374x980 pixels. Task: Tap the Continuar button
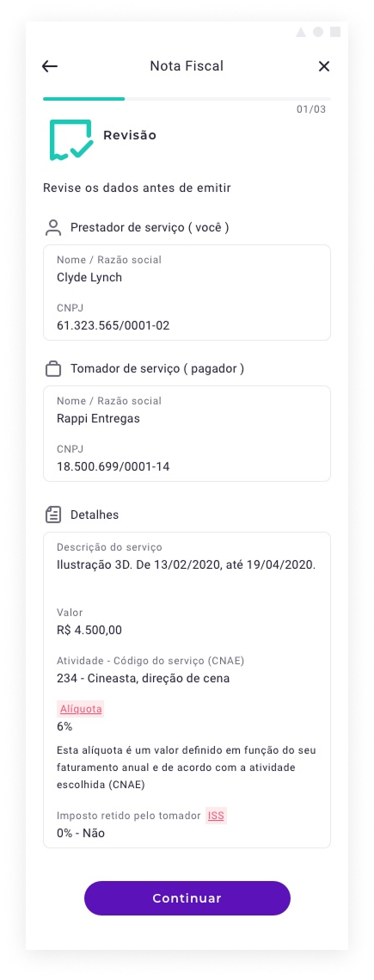pyautogui.click(x=187, y=898)
